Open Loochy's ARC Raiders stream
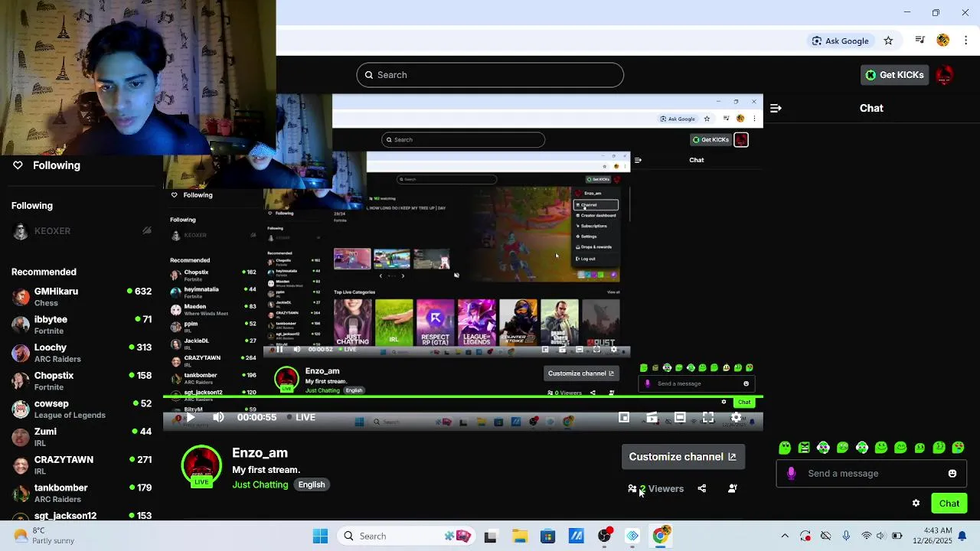This screenshot has height=551, width=980. click(81, 353)
